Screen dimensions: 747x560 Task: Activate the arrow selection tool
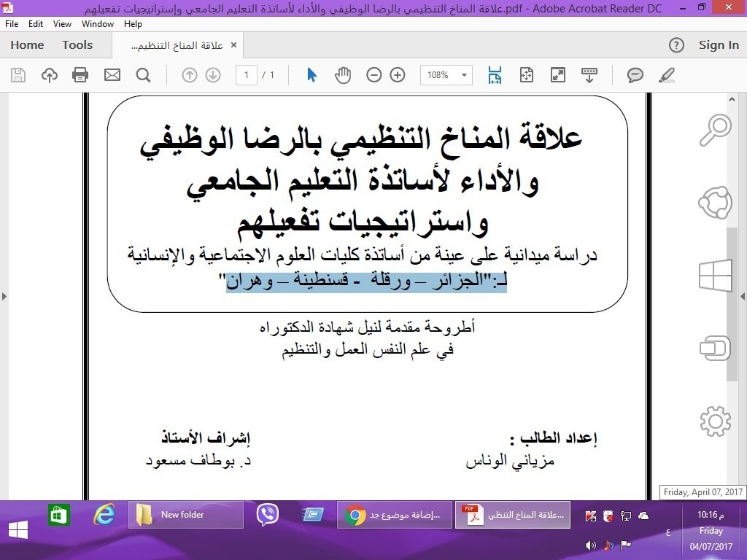[312, 74]
